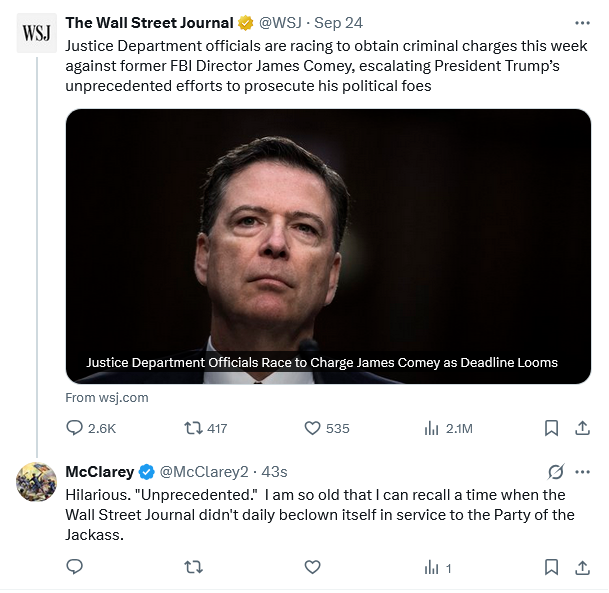Image resolution: width=609 pixels, height=593 pixels.
Task: Bookmark McClarey's reply
Action: pos(551,567)
